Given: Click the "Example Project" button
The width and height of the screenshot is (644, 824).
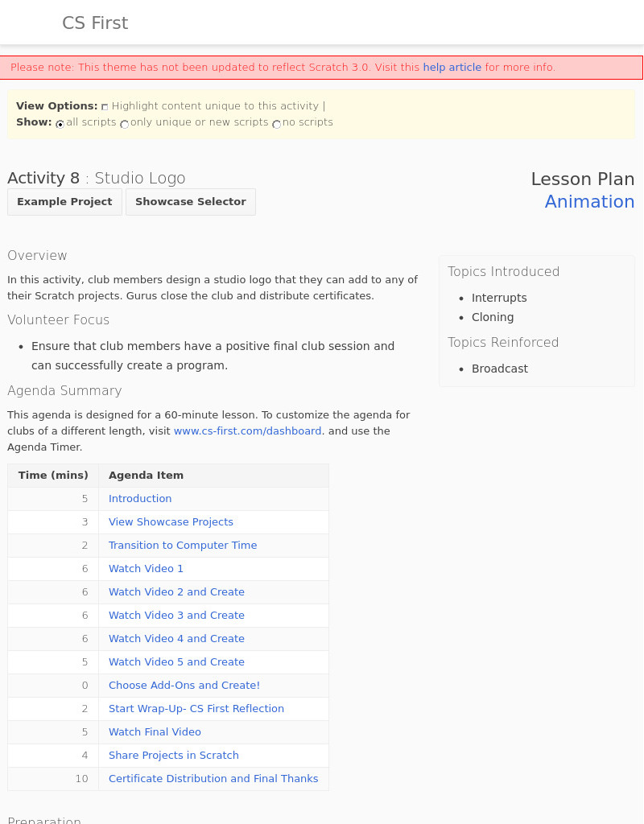Looking at the screenshot, I should 64,201.
